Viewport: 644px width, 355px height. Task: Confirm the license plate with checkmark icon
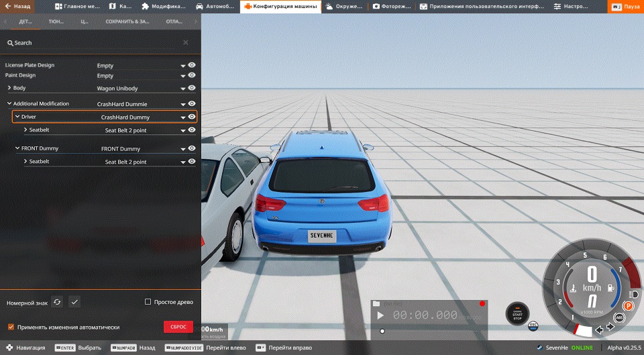pyautogui.click(x=74, y=302)
